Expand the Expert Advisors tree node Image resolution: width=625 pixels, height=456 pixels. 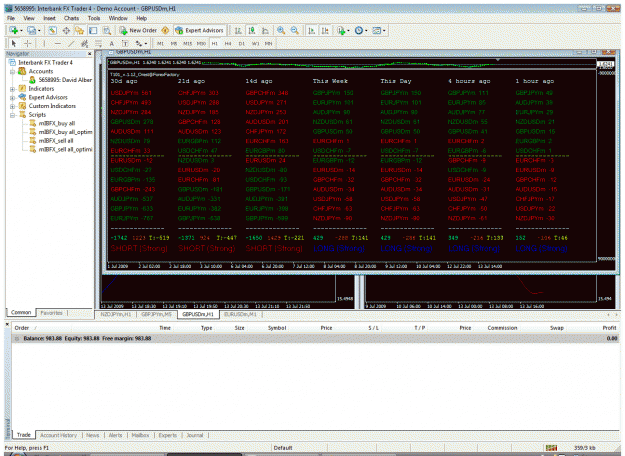coord(12,97)
